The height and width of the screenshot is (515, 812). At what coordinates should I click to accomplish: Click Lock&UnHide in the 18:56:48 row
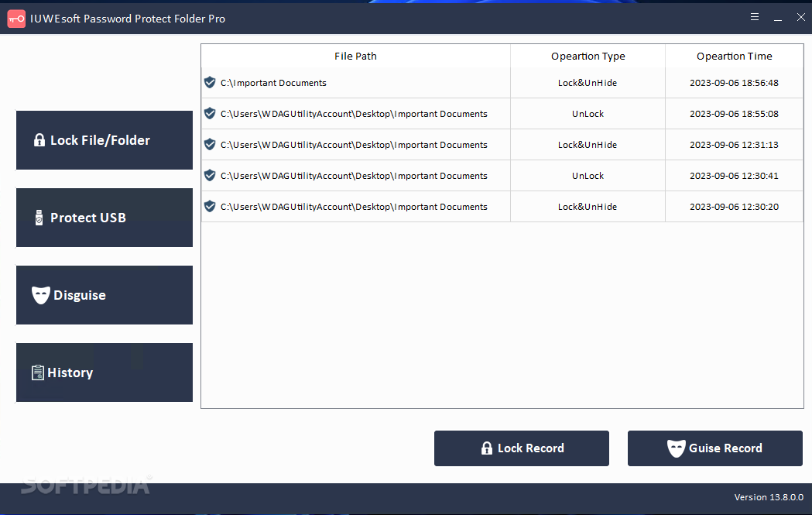(588, 83)
